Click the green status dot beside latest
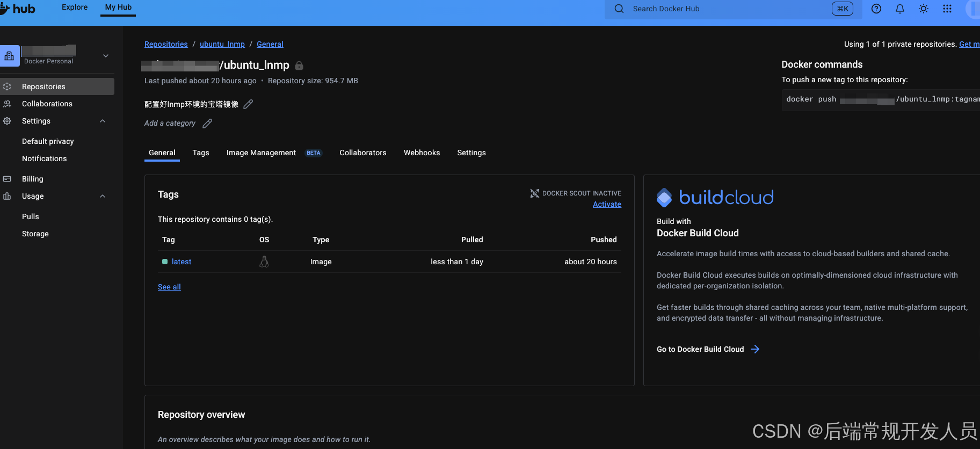980x449 pixels. point(165,262)
